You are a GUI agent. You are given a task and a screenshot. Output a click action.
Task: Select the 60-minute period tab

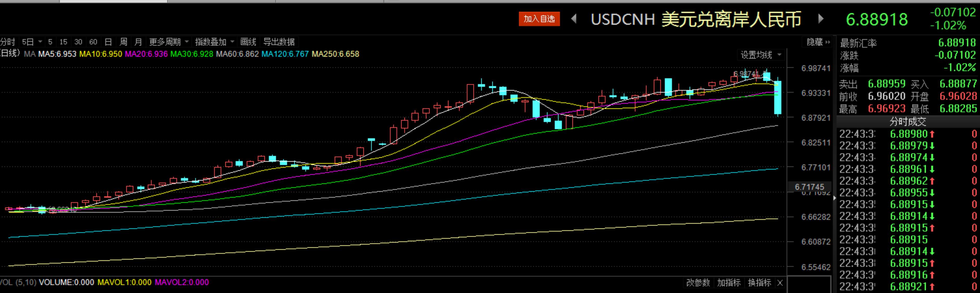tap(93, 42)
